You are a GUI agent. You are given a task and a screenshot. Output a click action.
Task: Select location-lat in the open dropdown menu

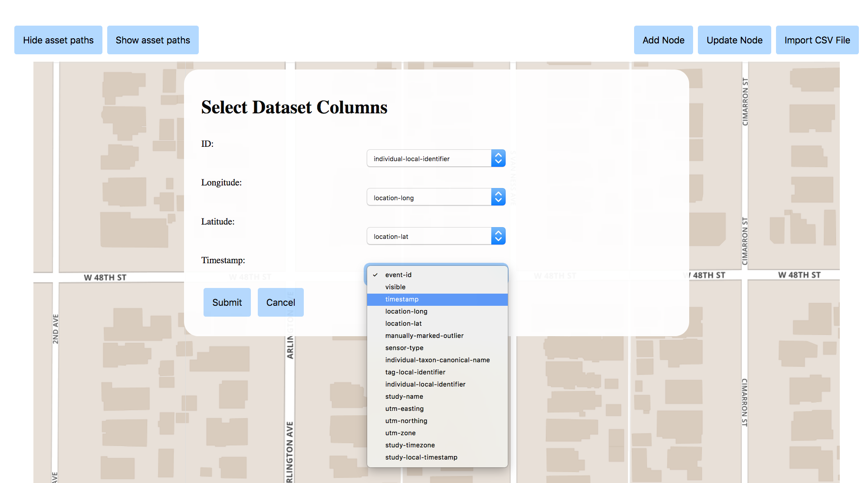click(x=404, y=324)
